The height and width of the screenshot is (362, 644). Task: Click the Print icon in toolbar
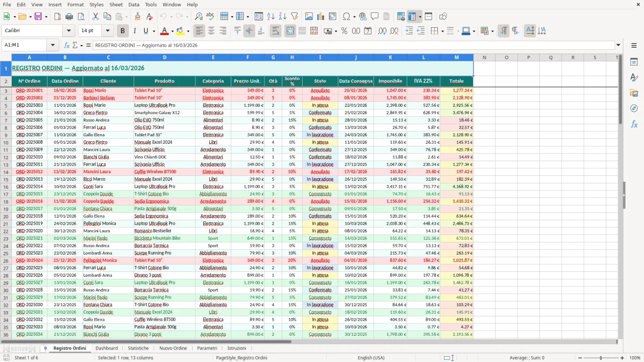tap(69, 17)
